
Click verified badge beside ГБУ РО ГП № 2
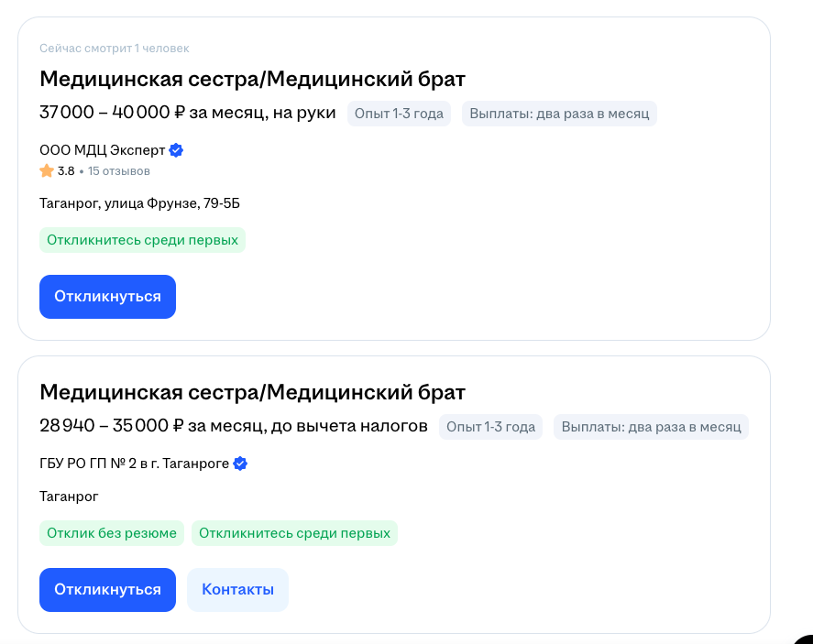coord(240,464)
